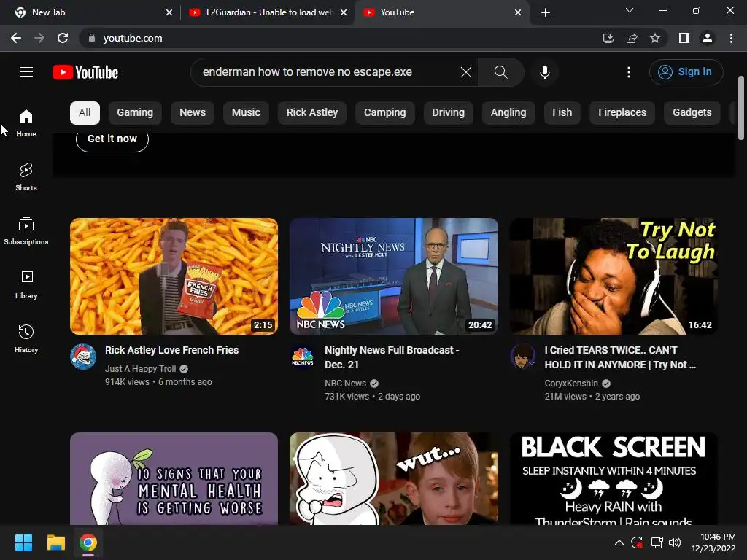747x560 pixels.
Task: Select the Gadgets filter chip
Action: pyautogui.click(x=692, y=113)
